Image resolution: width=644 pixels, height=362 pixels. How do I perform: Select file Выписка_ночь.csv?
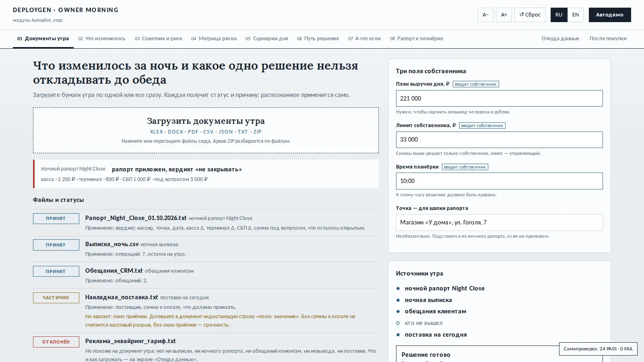point(112,244)
